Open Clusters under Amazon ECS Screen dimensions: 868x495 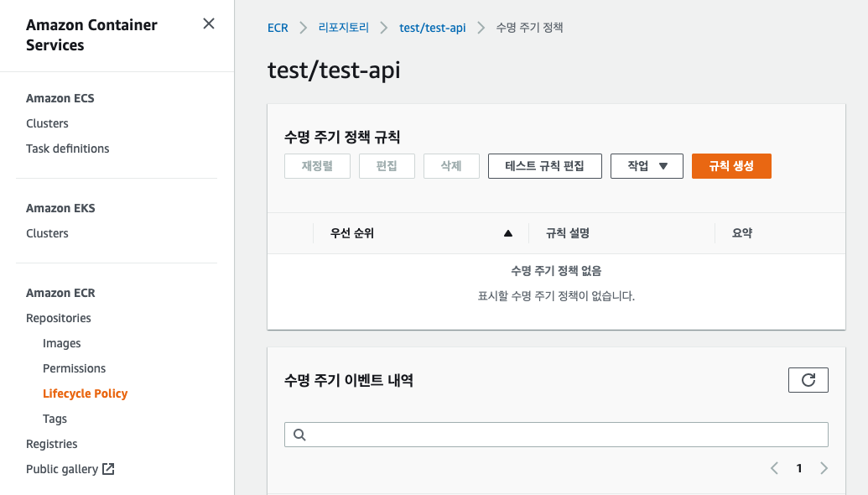(x=47, y=123)
